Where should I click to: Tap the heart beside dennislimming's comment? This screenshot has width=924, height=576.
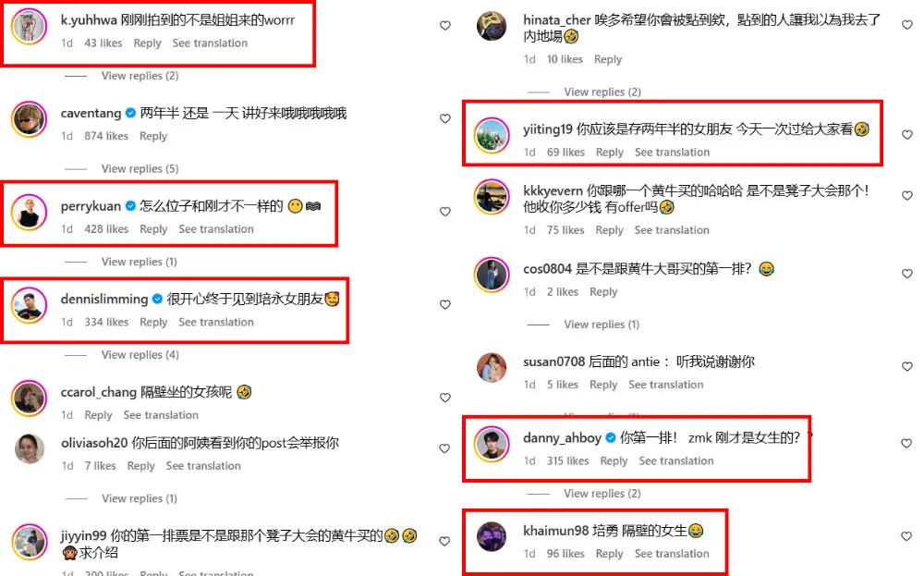click(445, 305)
